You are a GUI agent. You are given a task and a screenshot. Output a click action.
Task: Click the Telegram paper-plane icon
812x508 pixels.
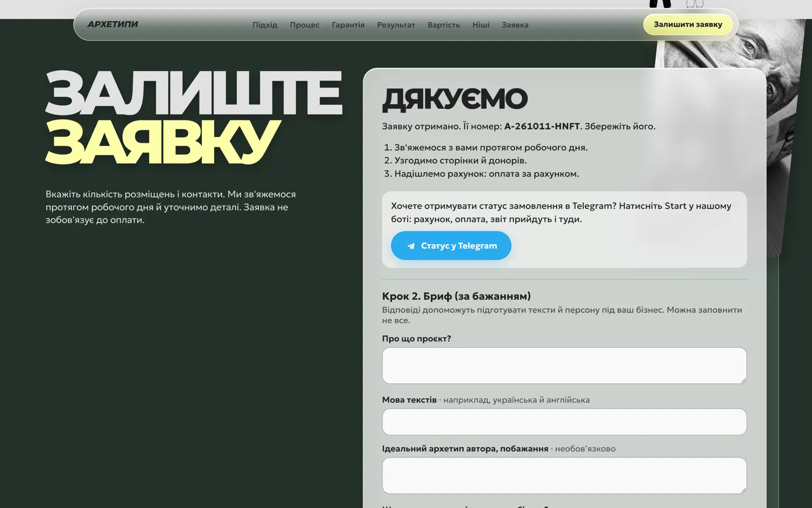(411, 246)
